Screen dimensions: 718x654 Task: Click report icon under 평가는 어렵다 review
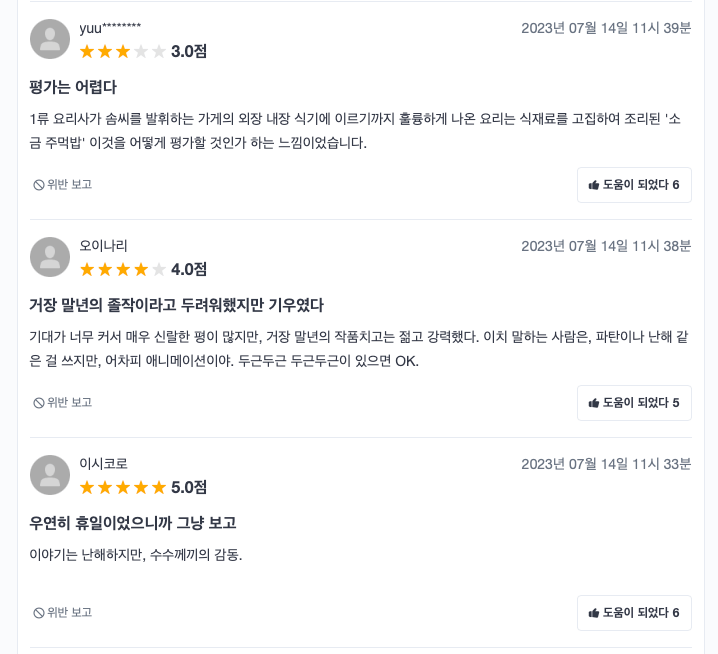coord(39,185)
